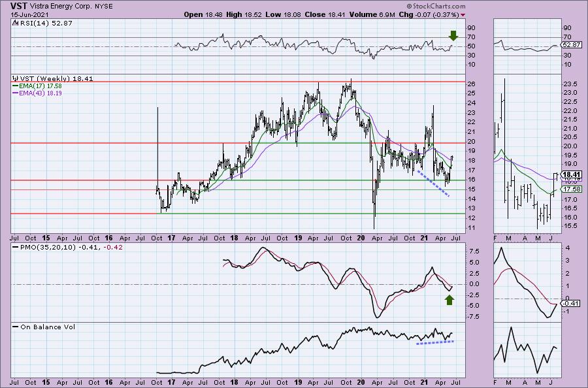Click the purple line swatch beside EMA(43)
The height and width of the screenshot is (388, 588).
coord(16,93)
